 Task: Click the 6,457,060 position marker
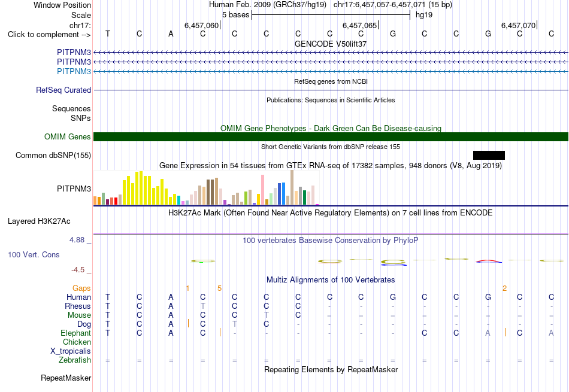click(x=201, y=25)
